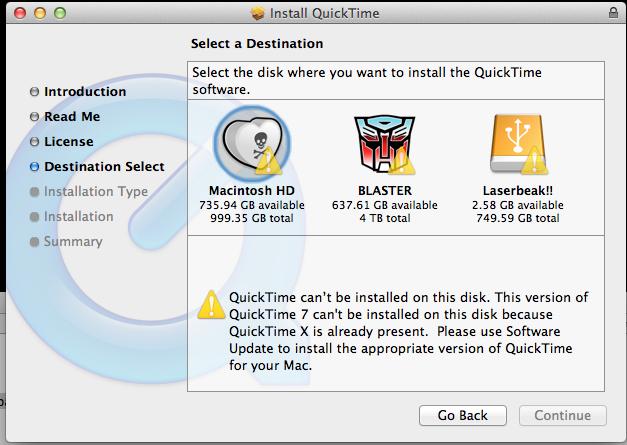Choose the BLASTER Autobot disk icon
Screen dimensions: 627x445
click(x=384, y=144)
